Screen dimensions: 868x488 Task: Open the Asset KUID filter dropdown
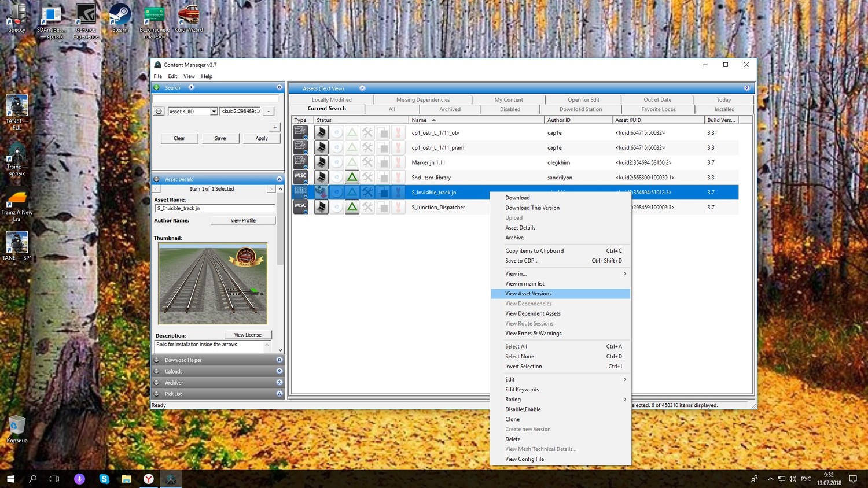pos(214,112)
